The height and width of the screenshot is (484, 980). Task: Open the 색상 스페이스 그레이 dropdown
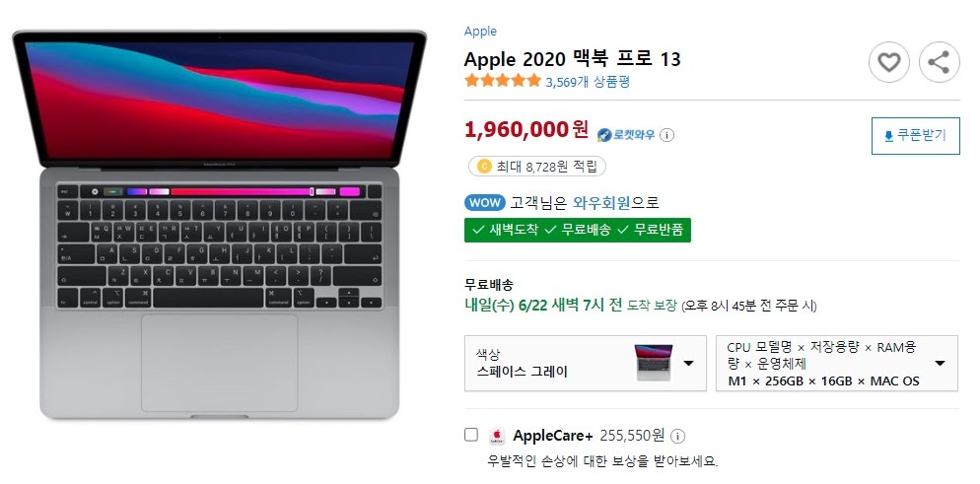pos(585,364)
